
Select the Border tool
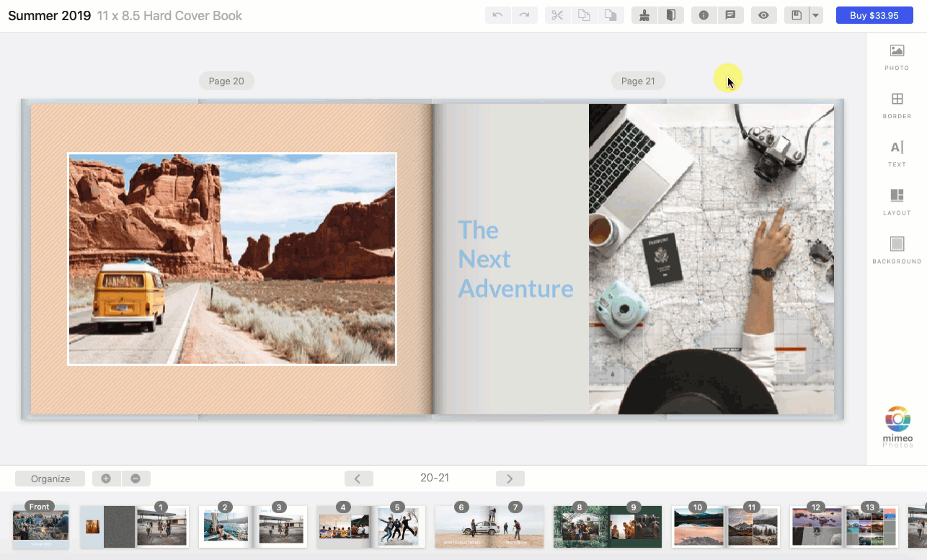point(897,105)
